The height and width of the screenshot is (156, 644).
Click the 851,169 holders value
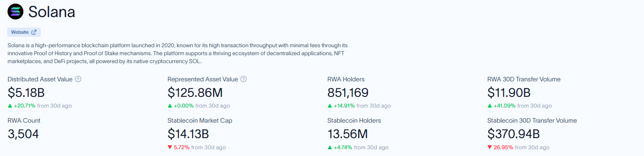(x=348, y=92)
